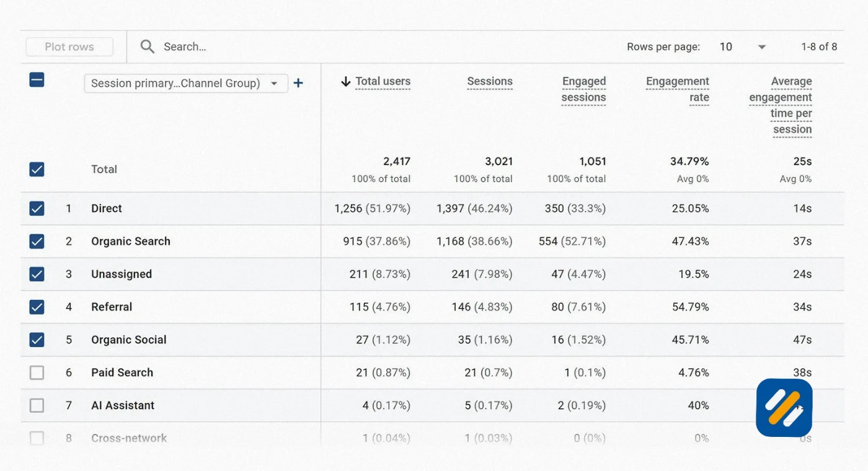The width and height of the screenshot is (868, 471).
Task: Click the 1-8 of 8 pagination text
Action: coord(819,46)
